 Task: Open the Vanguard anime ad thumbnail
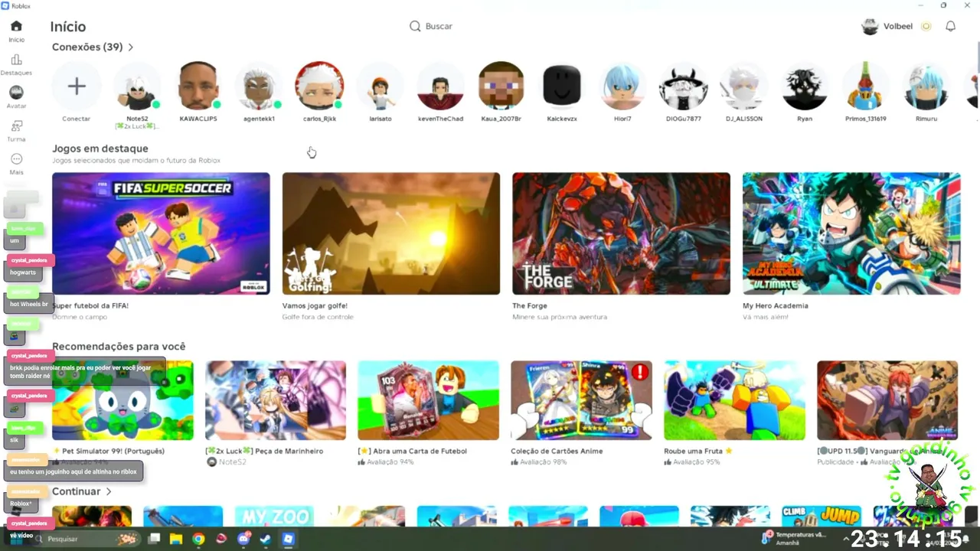click(x=887, y=400)
